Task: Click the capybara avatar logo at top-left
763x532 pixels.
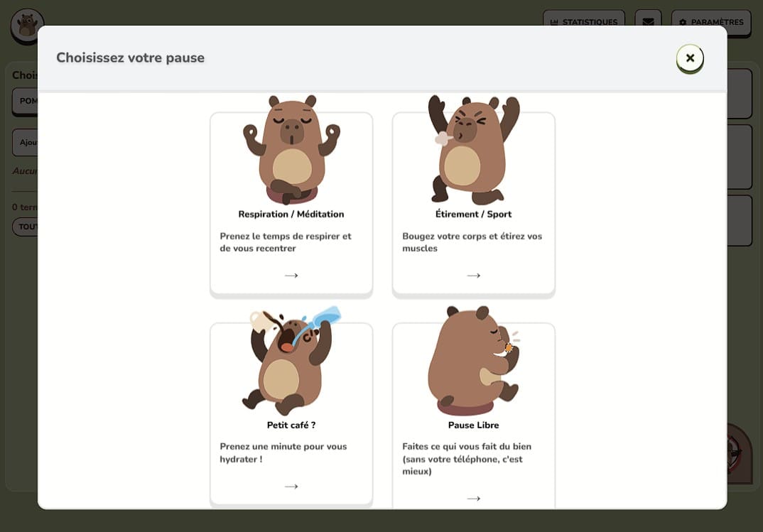Action: pyautogui.click(x=27, y=25)
